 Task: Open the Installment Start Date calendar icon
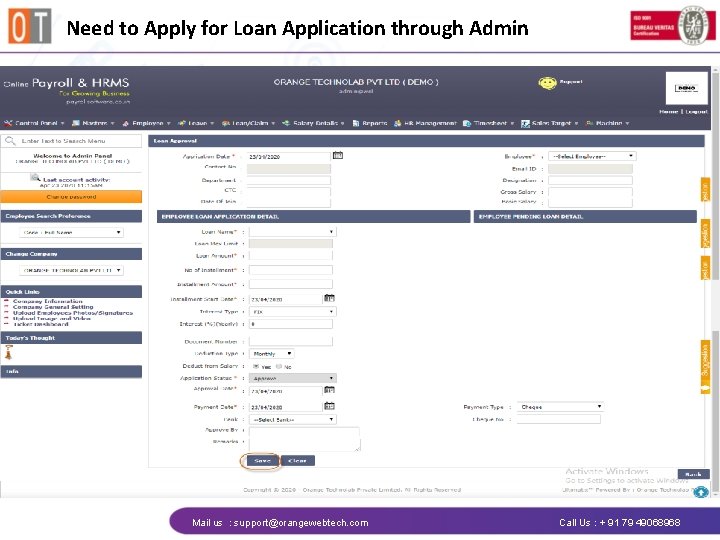coord(329,298)
